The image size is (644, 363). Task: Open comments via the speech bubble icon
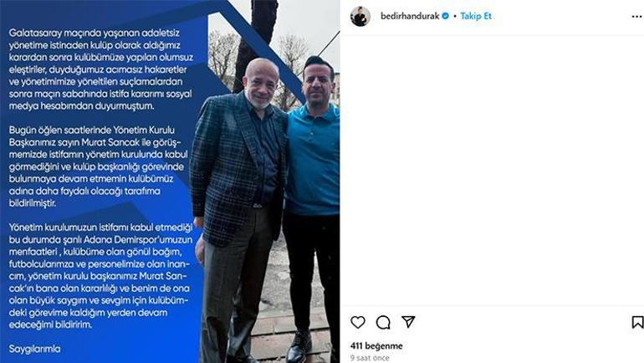tap(383, 322)
